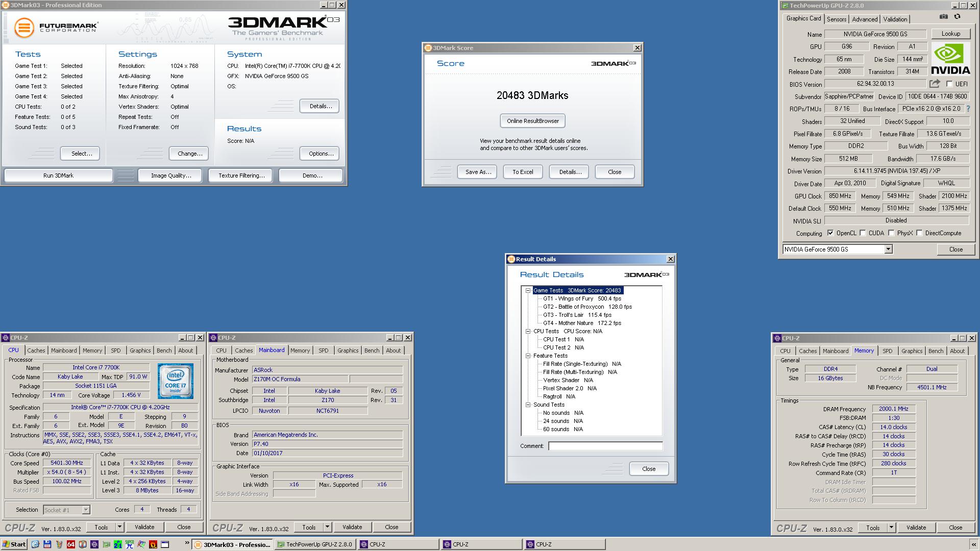Screen dimensions: 980x551
Task: Open Bench tab in CPU-Z Memory window
Action: coord(936,351)
